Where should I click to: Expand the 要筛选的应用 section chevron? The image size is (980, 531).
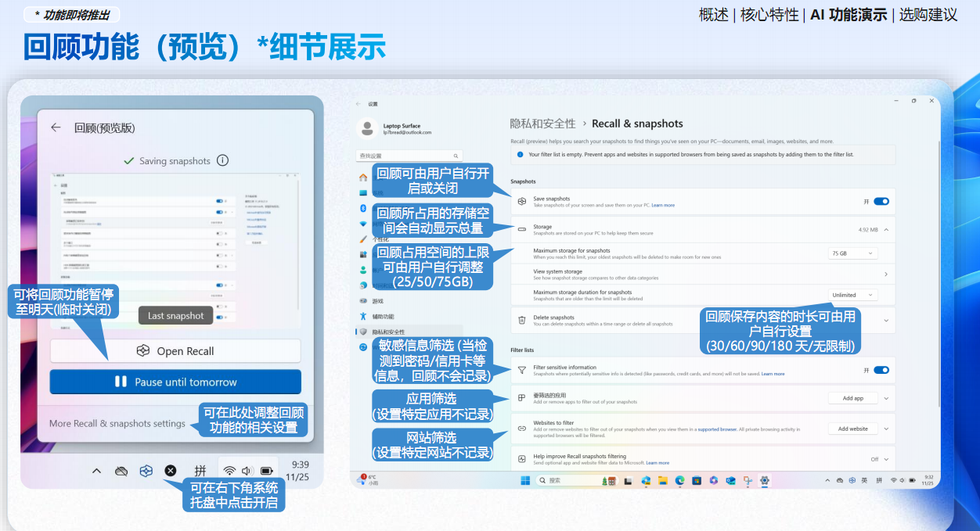[886, 398]
